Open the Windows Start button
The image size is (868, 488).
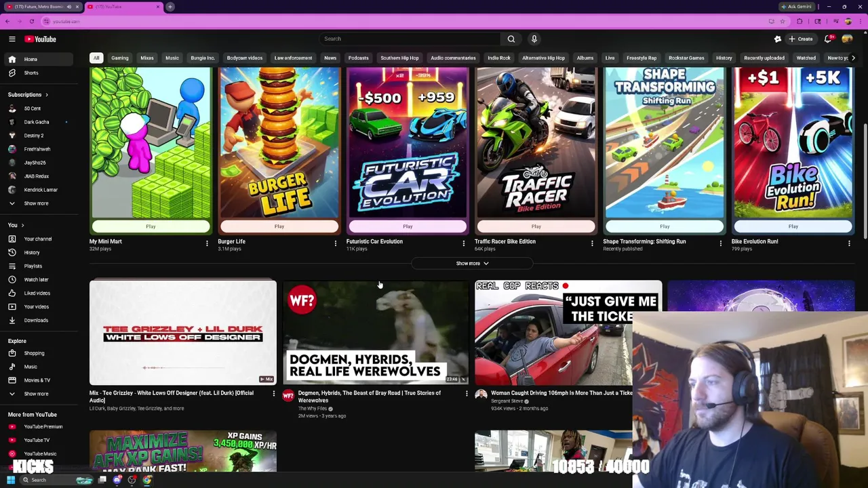click(11, 480)
